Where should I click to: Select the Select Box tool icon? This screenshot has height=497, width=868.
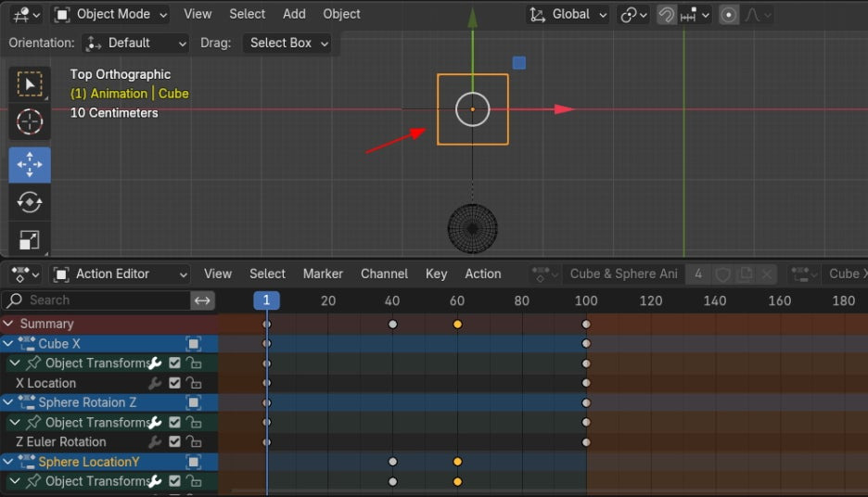[x=30, y=84]
